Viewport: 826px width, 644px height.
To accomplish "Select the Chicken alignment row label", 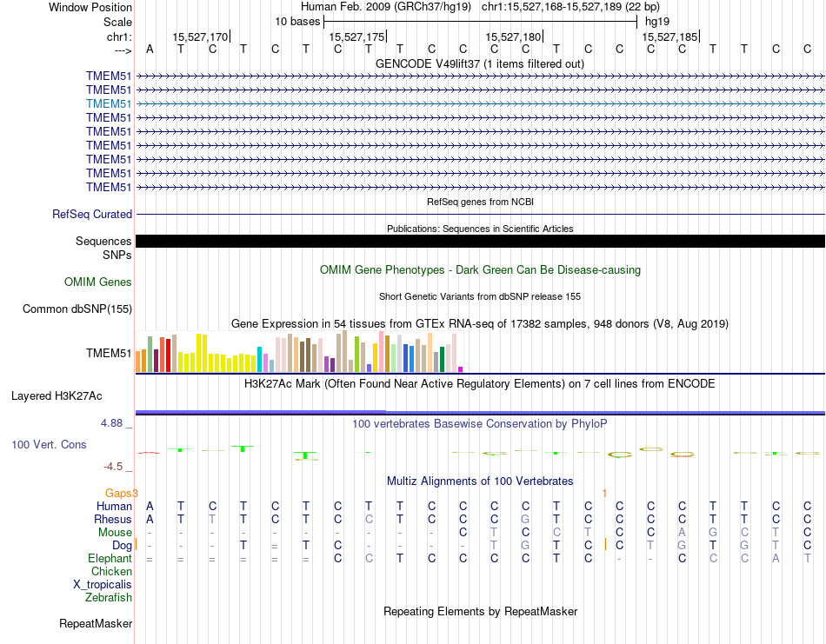I will [111, 572].
